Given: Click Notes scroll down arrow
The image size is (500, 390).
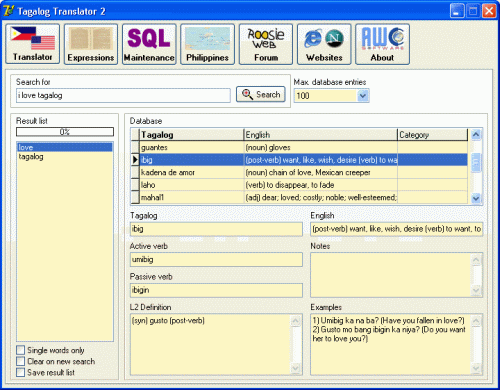Looking at the screenshot, I should pyautogui.click(x=476, y=290).
